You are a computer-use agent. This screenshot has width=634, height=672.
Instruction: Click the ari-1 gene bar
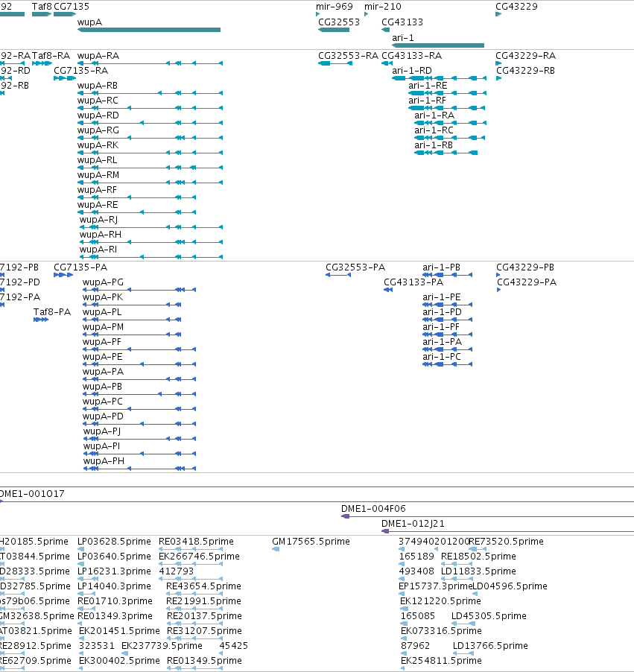pos(438,45)
